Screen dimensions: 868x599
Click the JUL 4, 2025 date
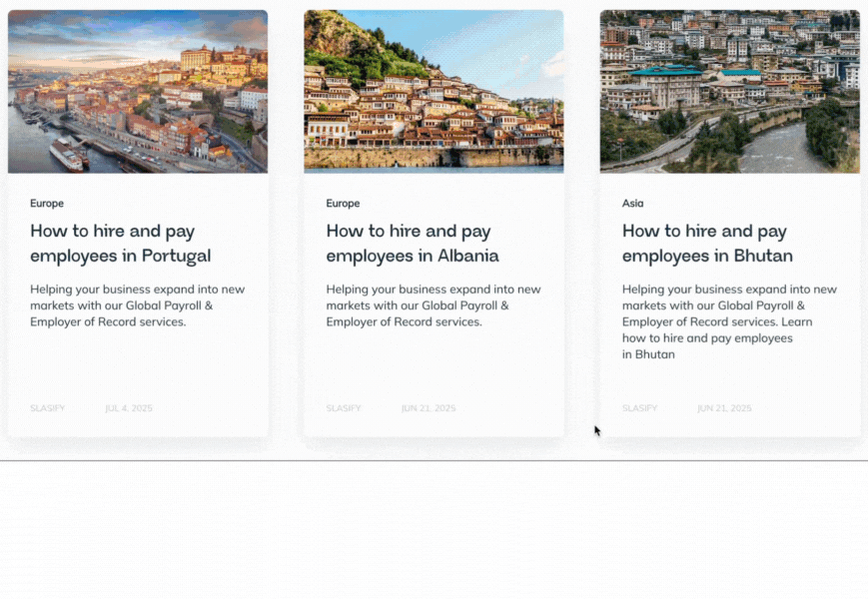tap(129, 408)
